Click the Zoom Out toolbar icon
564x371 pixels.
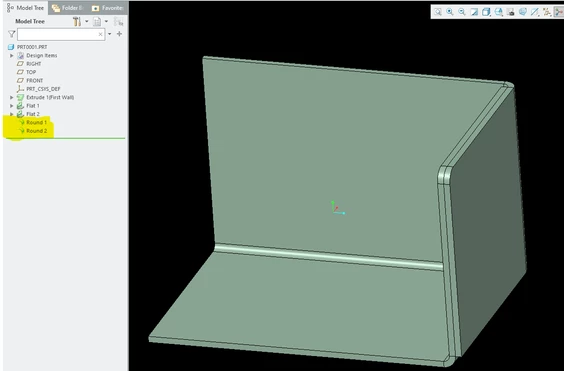pyautogui.click(x=462, y=12)
